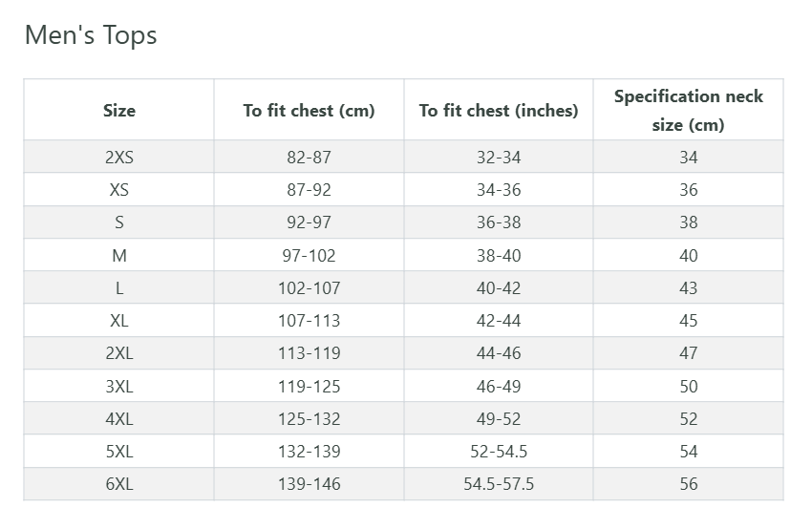This screenshot has width=812, height=508.
Task: Select neck size value 43
Action: pyautogui.click(x=688, y=288)
